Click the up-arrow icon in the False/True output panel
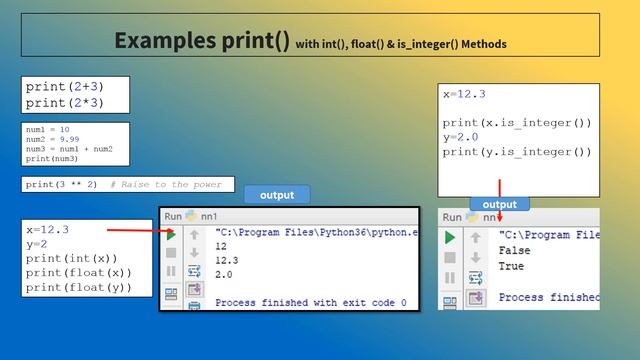 [476, 237]
